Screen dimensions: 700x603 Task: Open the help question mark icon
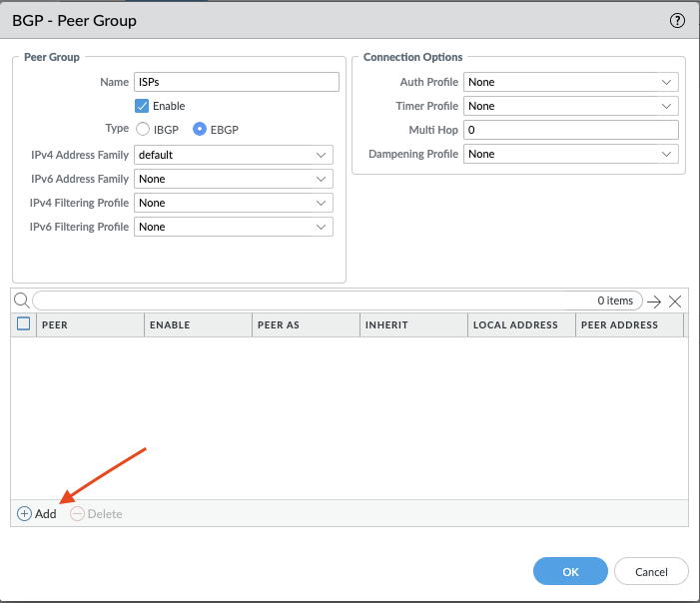677,20
